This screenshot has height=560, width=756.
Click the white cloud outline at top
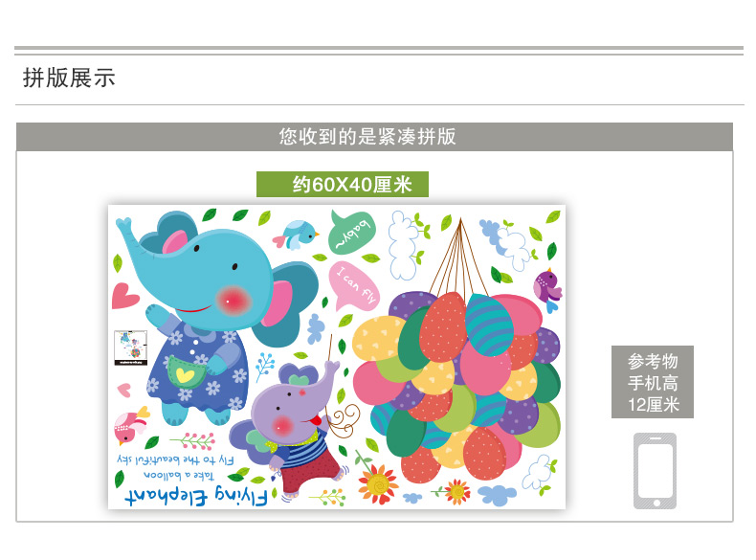[404, 245]
